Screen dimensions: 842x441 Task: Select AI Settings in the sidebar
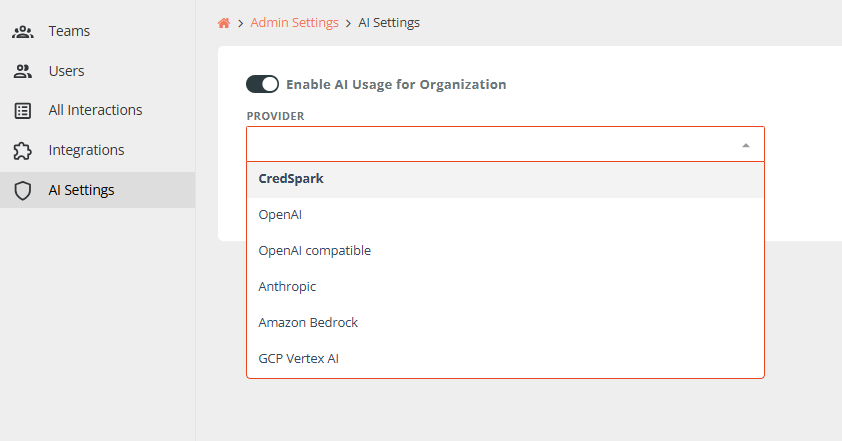pos(98,190)
